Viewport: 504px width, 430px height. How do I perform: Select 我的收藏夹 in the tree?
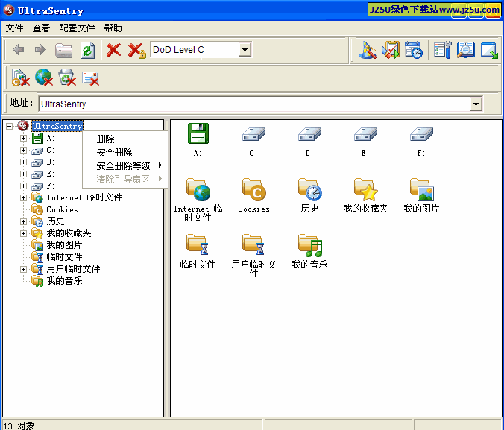pos(69,233)
